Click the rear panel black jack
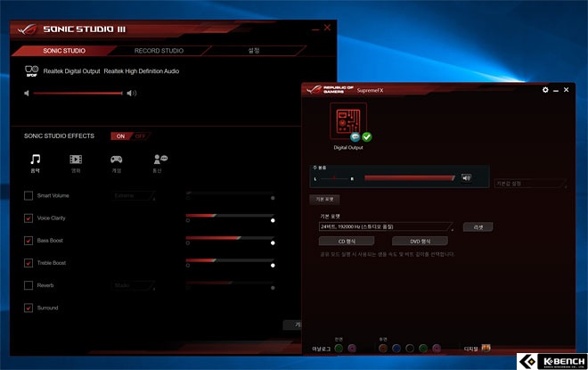 coord(410,349)
